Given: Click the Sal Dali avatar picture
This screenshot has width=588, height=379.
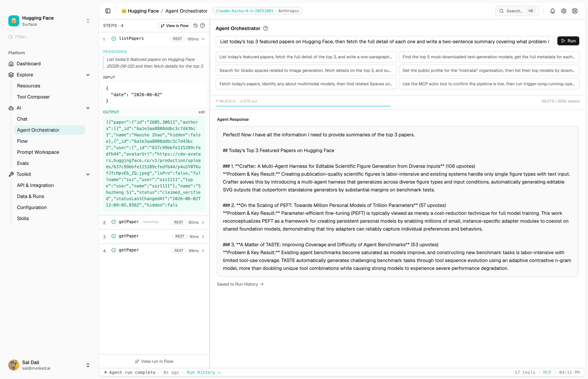Looking at the screenshot, I should (14, 365).
